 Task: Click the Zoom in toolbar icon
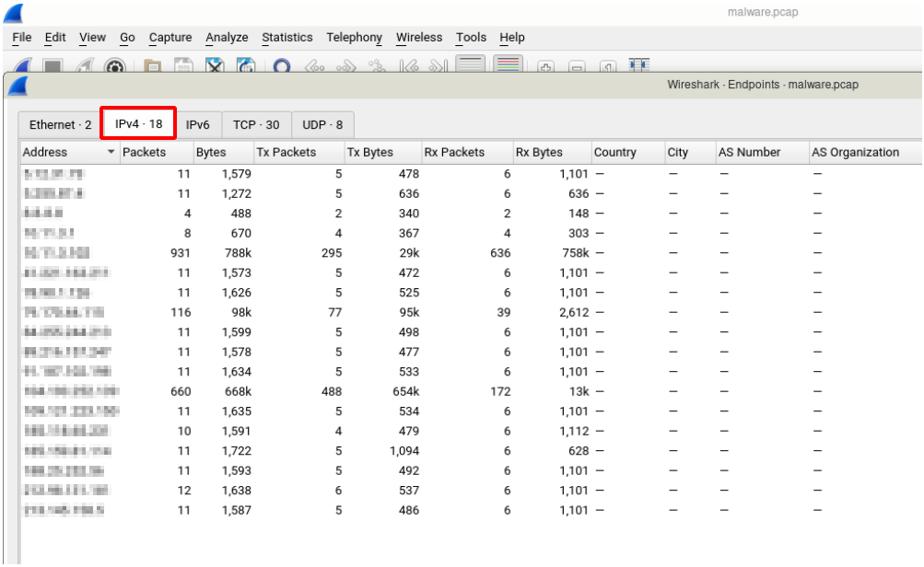tap(546, 66)
